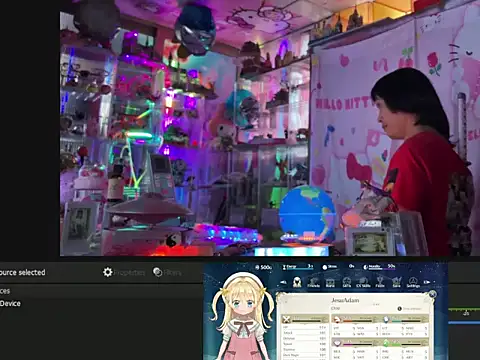Click the Attack stat row
480x360 pixels.
305,333
